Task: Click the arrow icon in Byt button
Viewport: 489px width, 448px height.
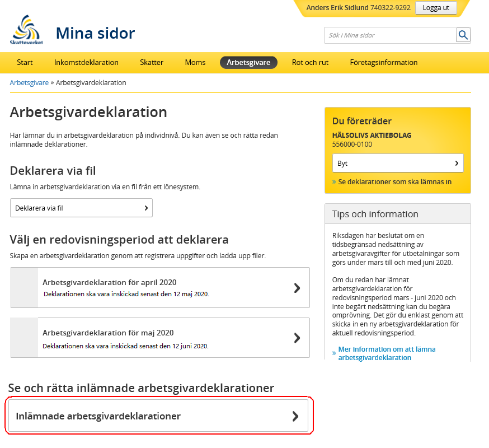Action: click(457, 163)
